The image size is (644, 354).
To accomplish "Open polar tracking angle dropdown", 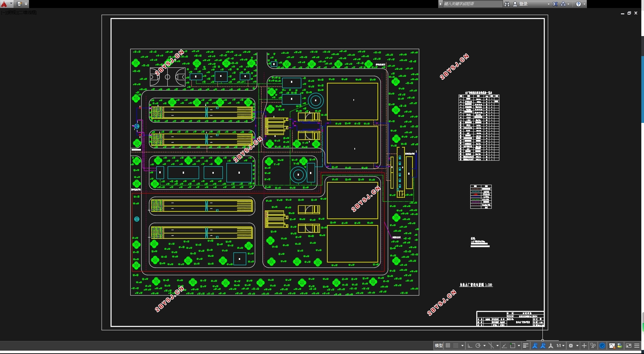I will pos(484,346).
